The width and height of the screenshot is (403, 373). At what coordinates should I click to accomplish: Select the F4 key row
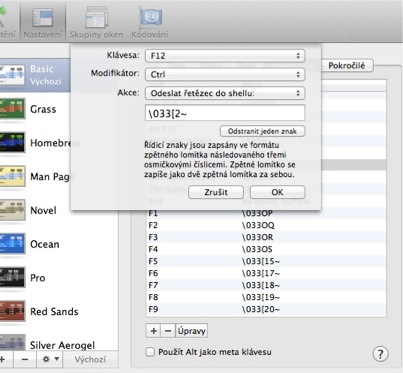(x=266, y=249)
